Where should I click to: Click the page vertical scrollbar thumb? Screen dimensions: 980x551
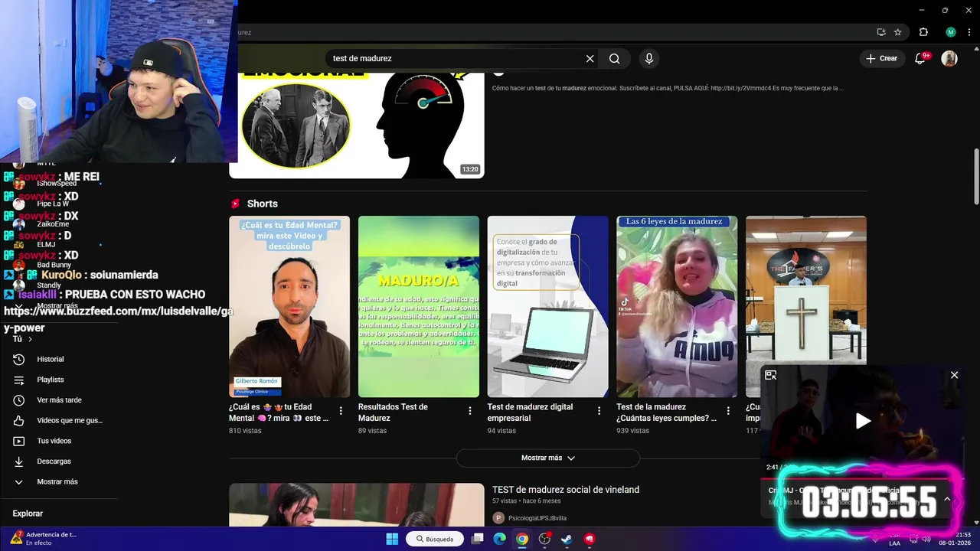[x=976, y=176]
